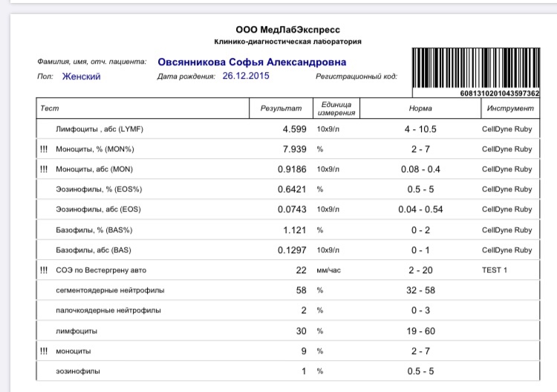Click the Регистрационный код label
Viewport: 557px width, 392px height.
pos(356,76)
